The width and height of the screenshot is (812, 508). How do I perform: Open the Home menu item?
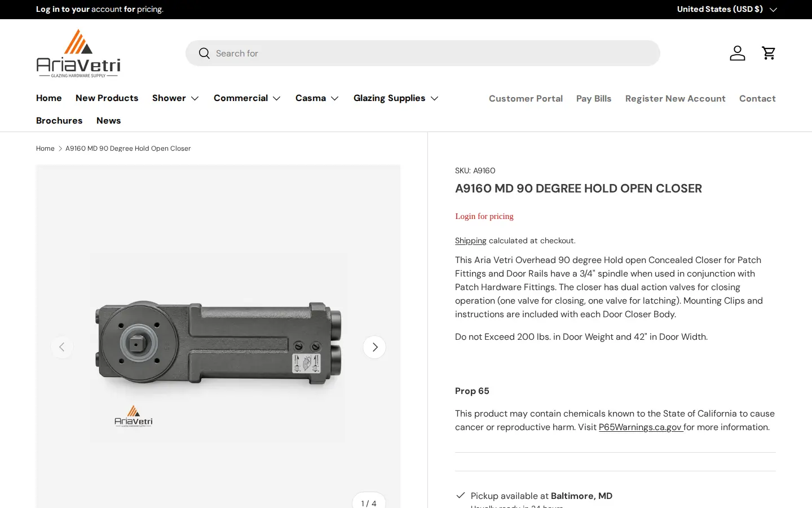click(49, 98)
